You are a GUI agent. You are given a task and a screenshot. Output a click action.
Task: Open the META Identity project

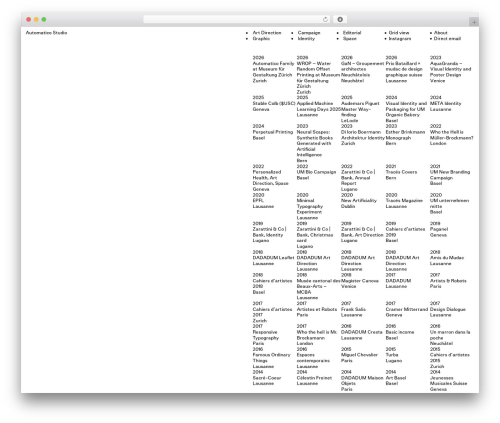(x=445, y=103)
